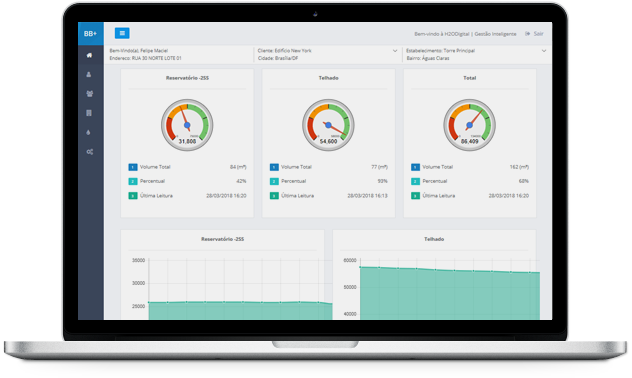Open the building icon in sidebar
This screenshot has width=632, height=378.
click(89, 113)
